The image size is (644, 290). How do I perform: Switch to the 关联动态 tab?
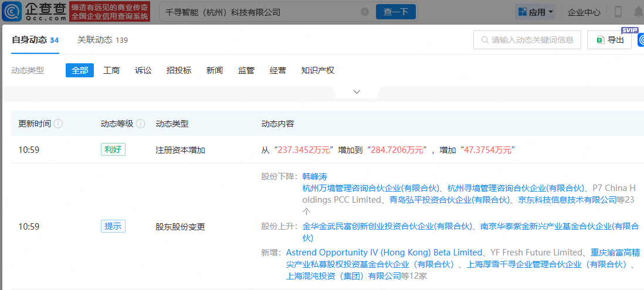pyautogui.click(x=102, y=40)
